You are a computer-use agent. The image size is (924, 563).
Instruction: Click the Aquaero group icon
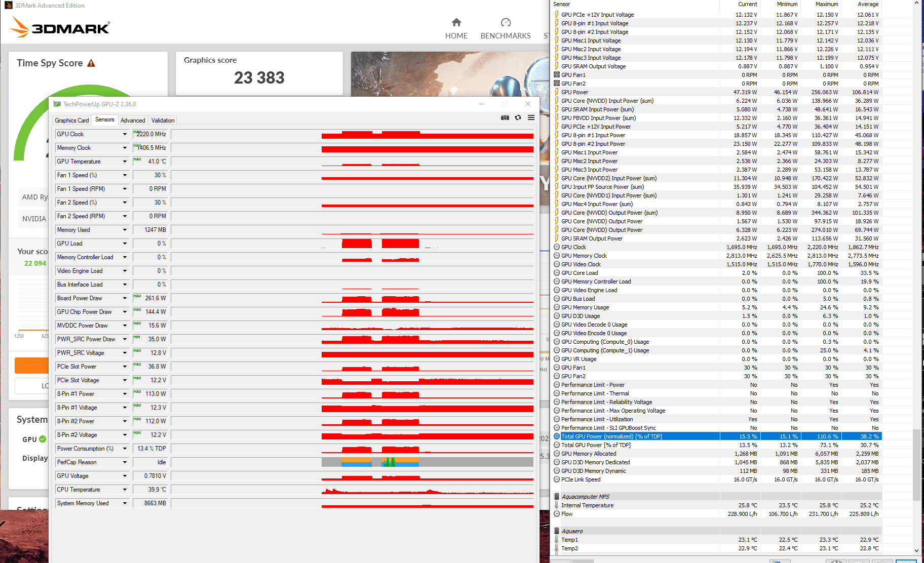(x=557, y=531)
